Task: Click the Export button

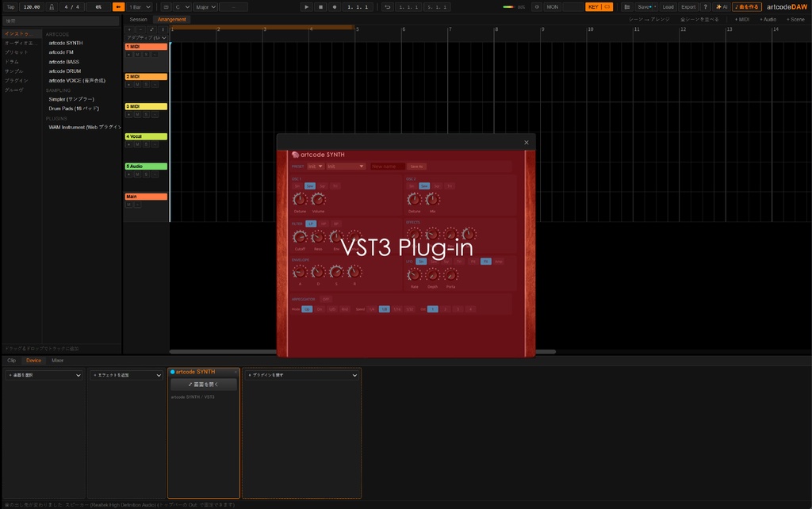Action: (x=688, y=6)
